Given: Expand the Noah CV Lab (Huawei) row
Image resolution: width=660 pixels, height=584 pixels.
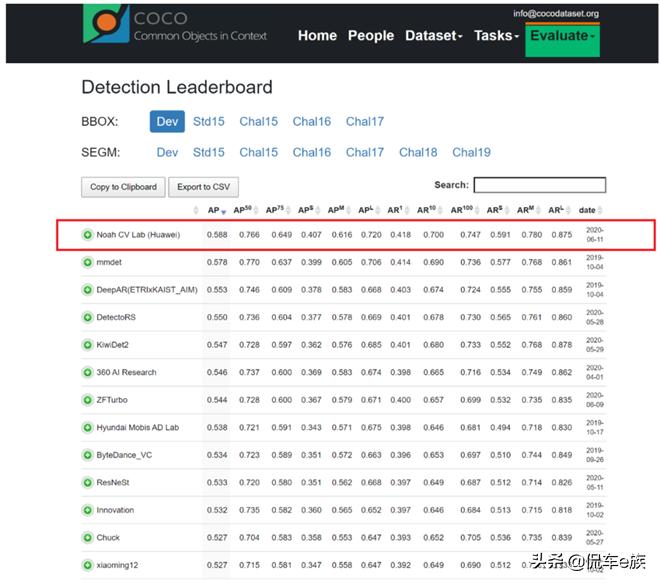Looking at the screenshot, I should click(x=88, y=235).
